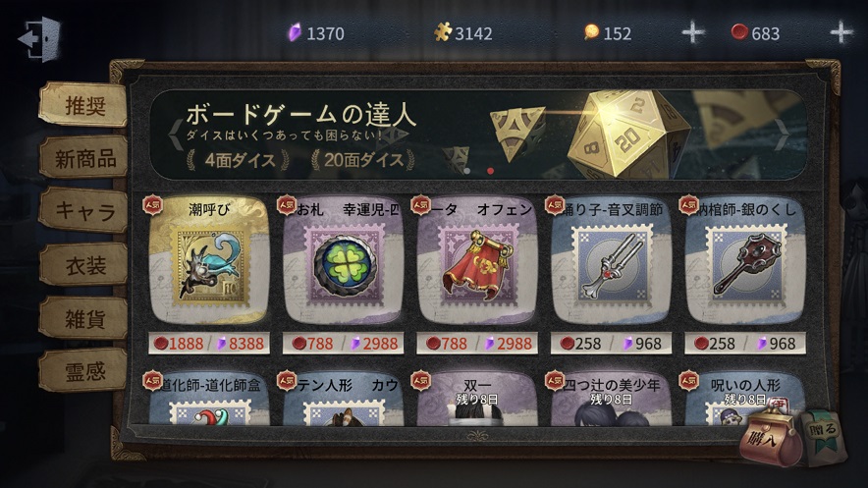Open the 推奨 recommended tab
The image size is (868, 488).
click(84, 105)
